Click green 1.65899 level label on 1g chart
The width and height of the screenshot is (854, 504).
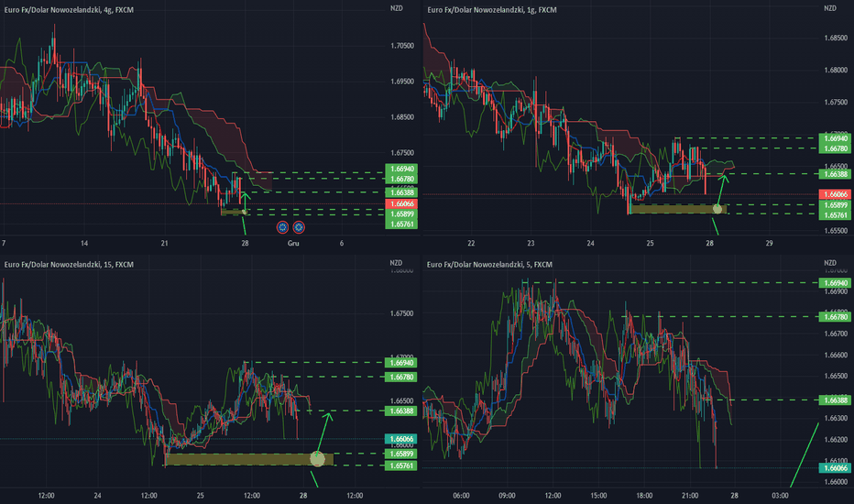pos(835,205)
